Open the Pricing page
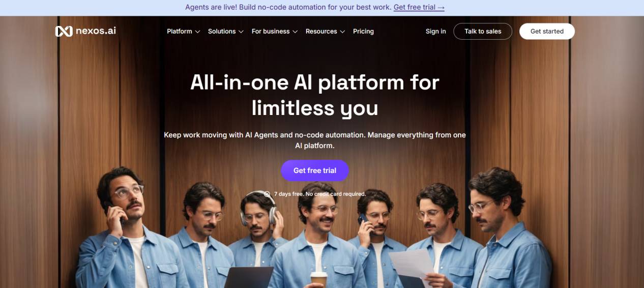The width and height of the screenshot is (644, 288). point(363,31)
